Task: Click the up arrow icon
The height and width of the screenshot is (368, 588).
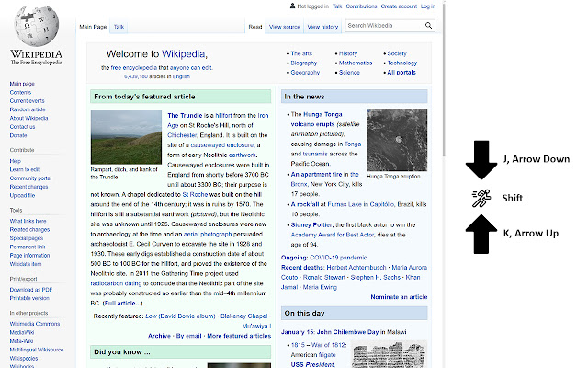Action: [x=480, y=236]
